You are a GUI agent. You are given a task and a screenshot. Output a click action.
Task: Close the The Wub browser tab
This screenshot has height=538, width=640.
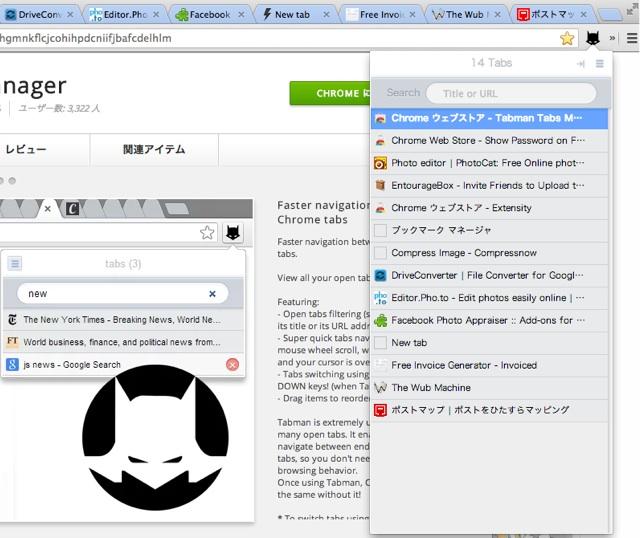pos(498,15)
